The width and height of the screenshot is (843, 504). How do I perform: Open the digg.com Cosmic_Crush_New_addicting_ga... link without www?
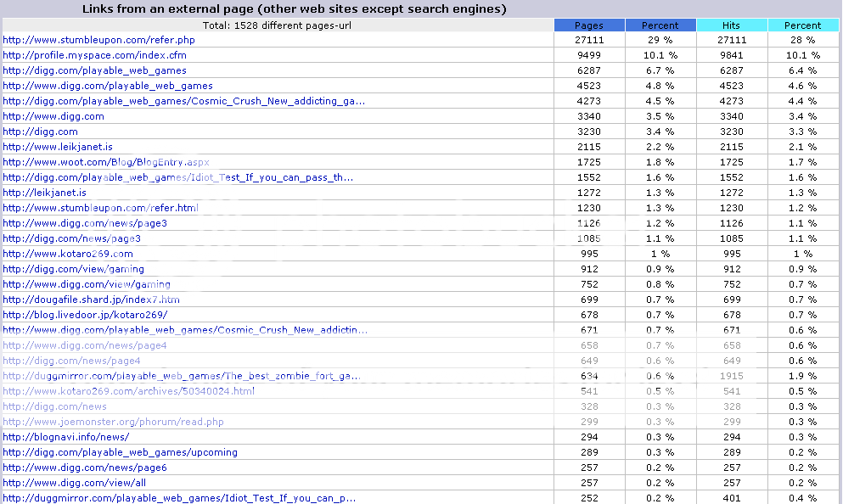coord(184,101)
